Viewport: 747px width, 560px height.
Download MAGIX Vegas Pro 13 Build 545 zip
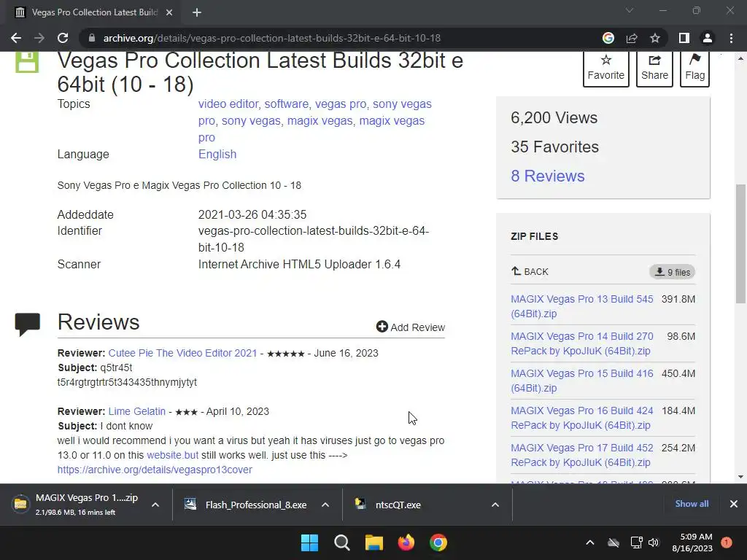click(x=581, y=306)
